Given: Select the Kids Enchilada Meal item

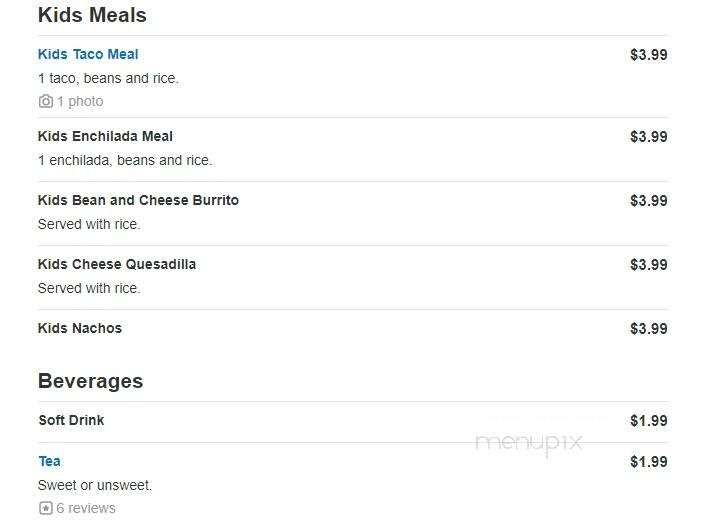Looking at the screenshot, I should (105, 136).
